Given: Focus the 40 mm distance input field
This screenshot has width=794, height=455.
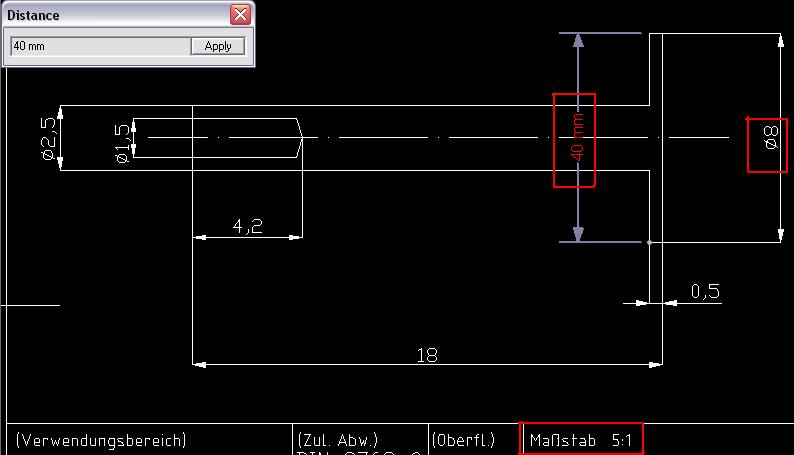Looking at the screenshot, I should point(100,46).
